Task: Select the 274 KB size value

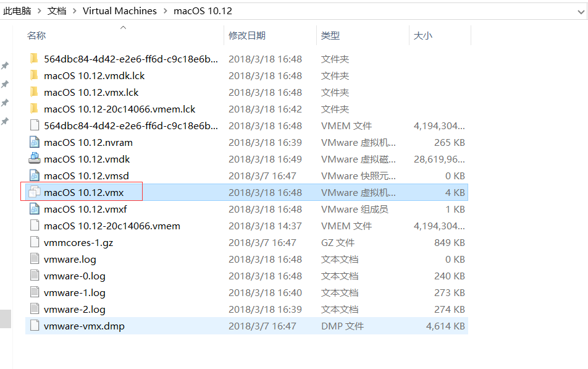Action: [x=449, y=310]
